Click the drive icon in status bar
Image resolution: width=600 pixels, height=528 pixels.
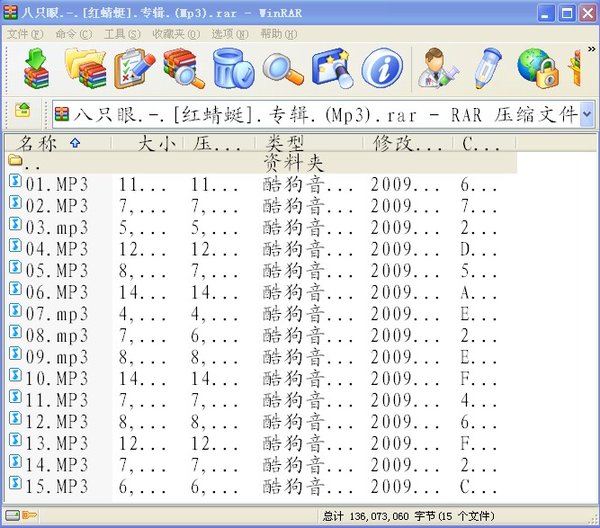(x=12, y=515)
